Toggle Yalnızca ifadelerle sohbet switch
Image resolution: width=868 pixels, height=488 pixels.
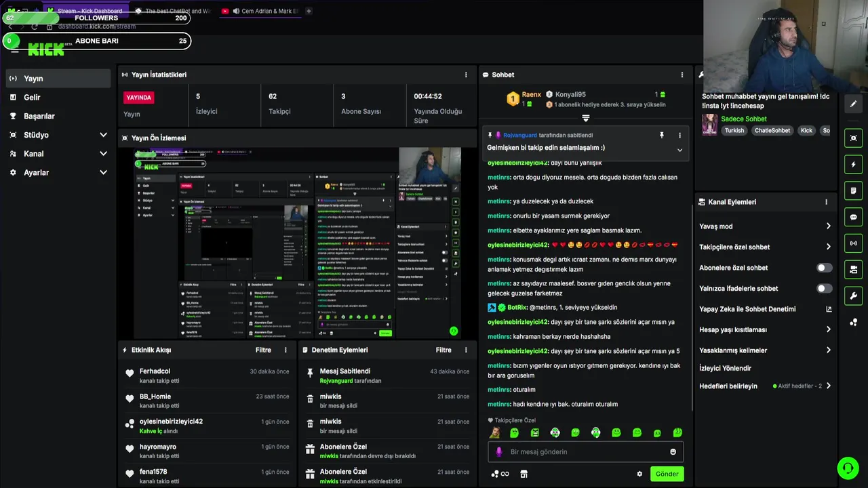point(824,288)
